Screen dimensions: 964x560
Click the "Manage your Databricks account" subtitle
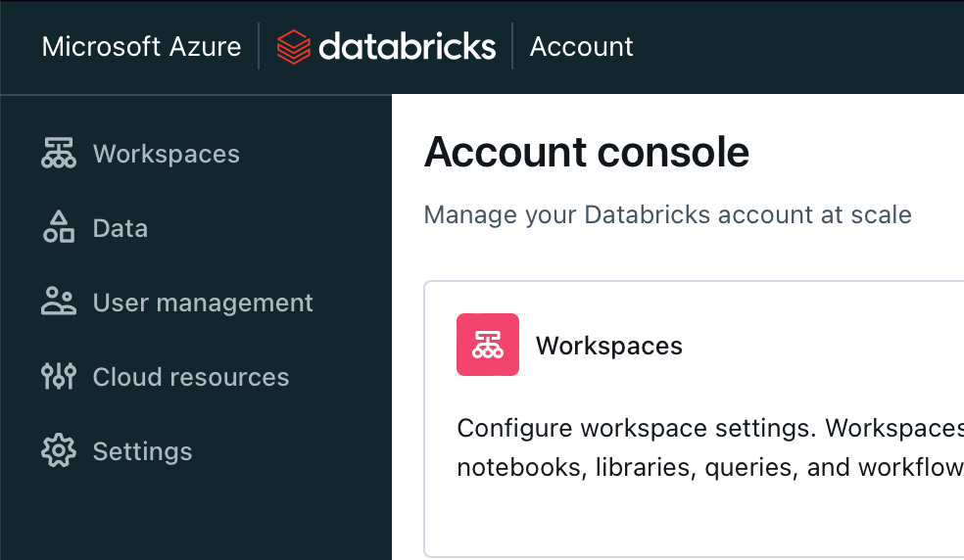coord(667,214)
